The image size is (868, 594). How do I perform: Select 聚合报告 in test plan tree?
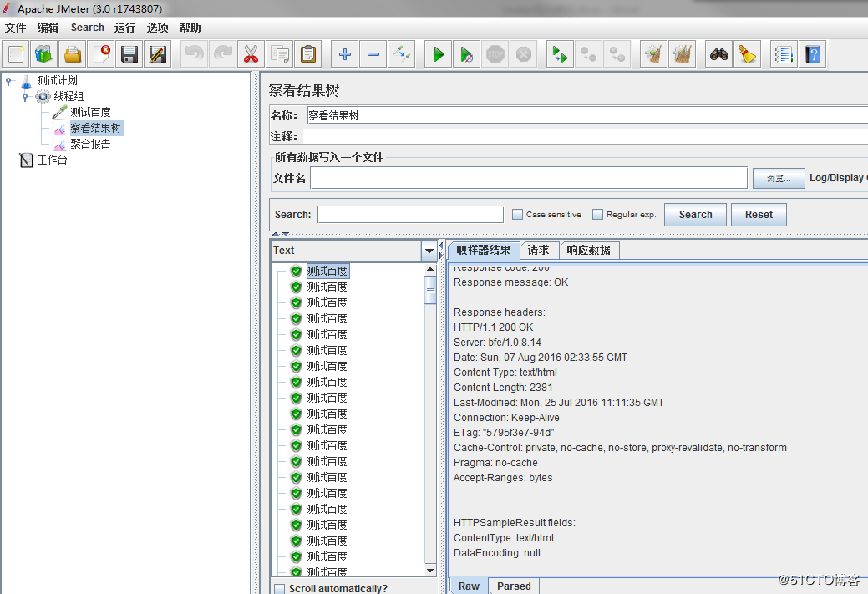click(x=90, y=145)
